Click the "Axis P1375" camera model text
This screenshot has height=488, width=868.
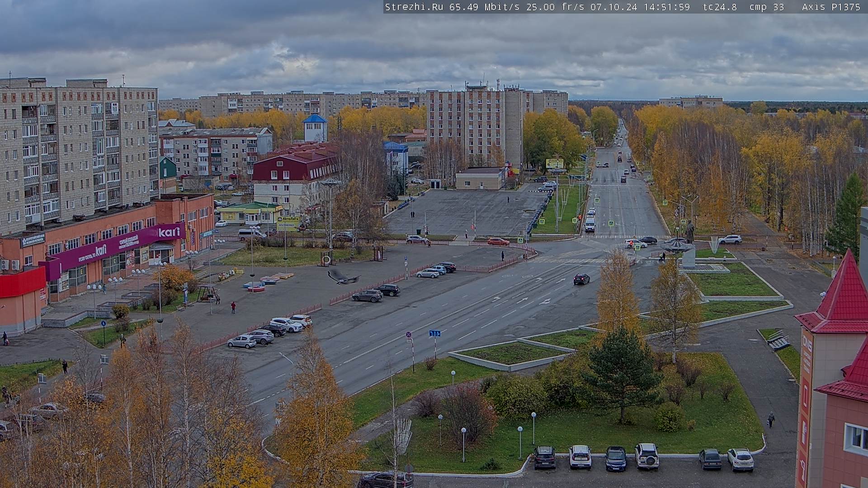831,7
